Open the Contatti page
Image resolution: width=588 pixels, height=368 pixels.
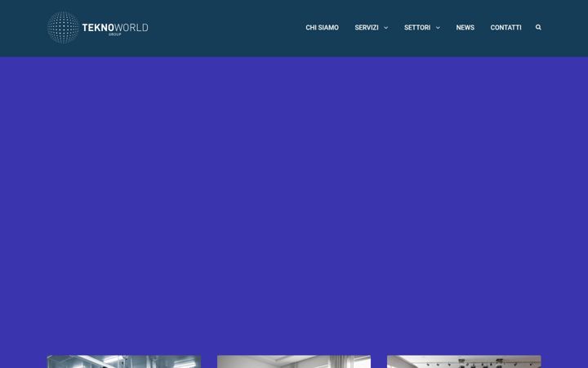pyautogui.click(x=506, y=28)
